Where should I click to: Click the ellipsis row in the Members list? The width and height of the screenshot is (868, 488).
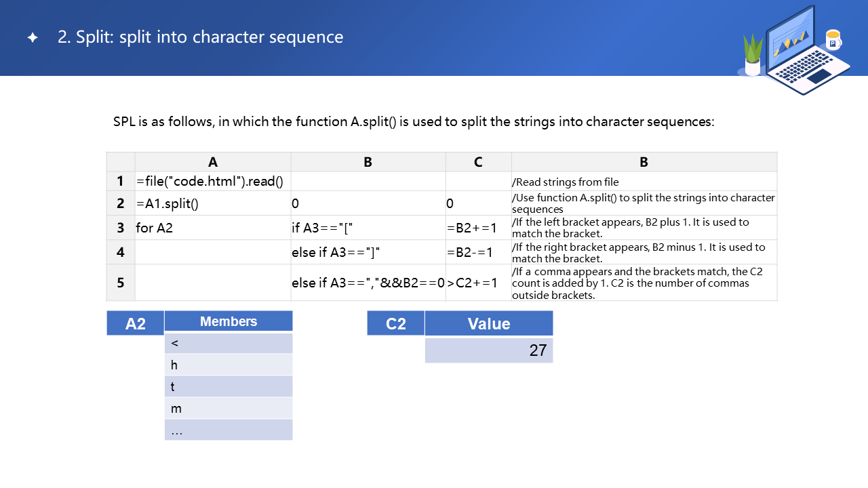click(229, 430)
